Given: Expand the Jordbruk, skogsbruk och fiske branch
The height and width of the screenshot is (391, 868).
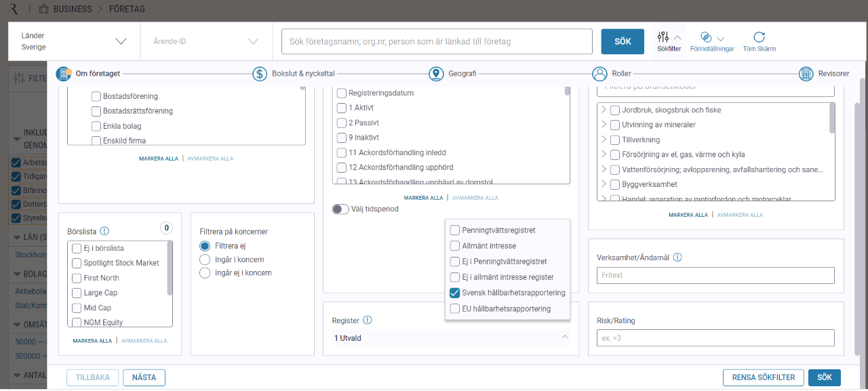Looking at the screenshot, I should [x=604, y=110].
